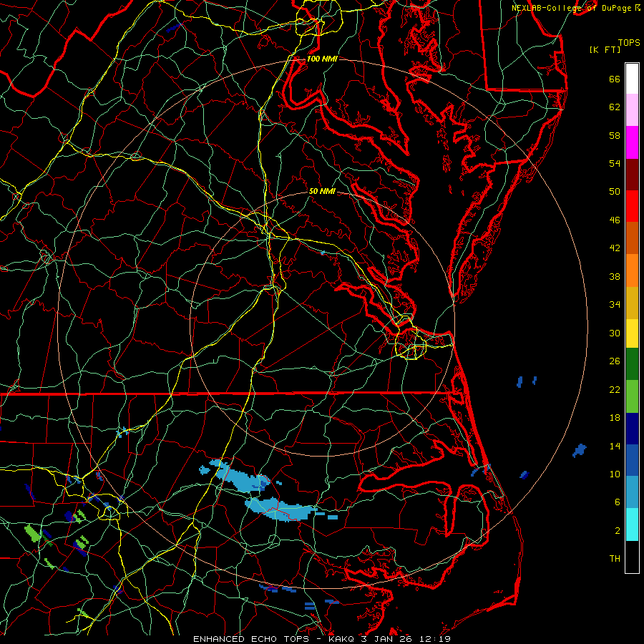
Task: Click the 6 legend value
Action: (618, 502)
